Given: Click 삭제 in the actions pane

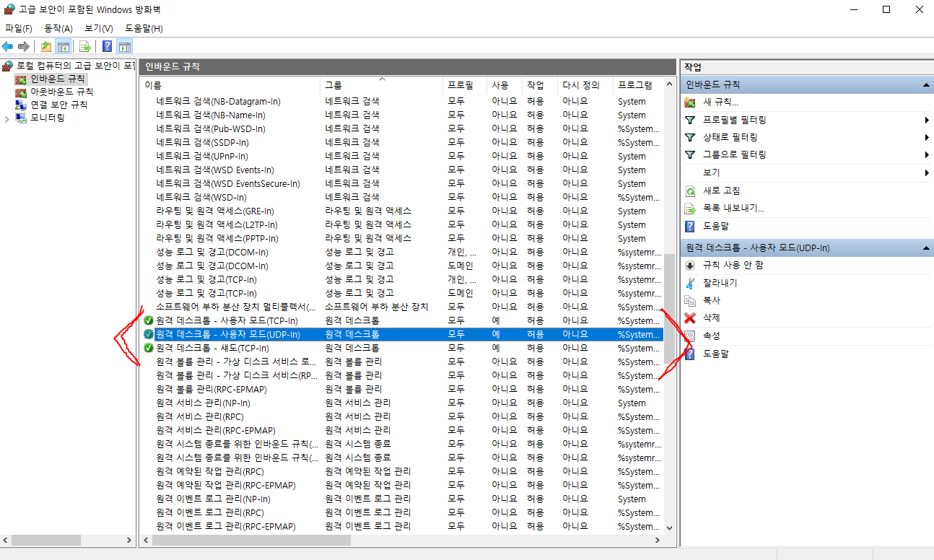Looking at the screenshot, I should [712, 318].
